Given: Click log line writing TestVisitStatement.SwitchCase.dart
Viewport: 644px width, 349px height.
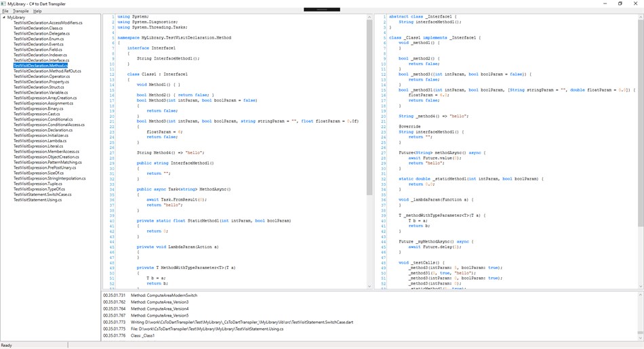Looking at the screenshot, I should [242, 322].
